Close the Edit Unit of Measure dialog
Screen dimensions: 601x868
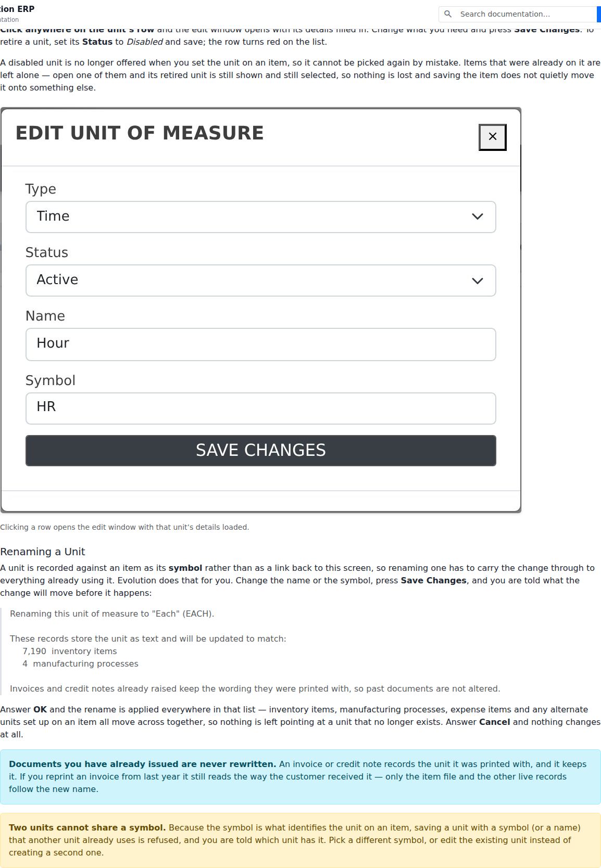[x=493, y=137]
